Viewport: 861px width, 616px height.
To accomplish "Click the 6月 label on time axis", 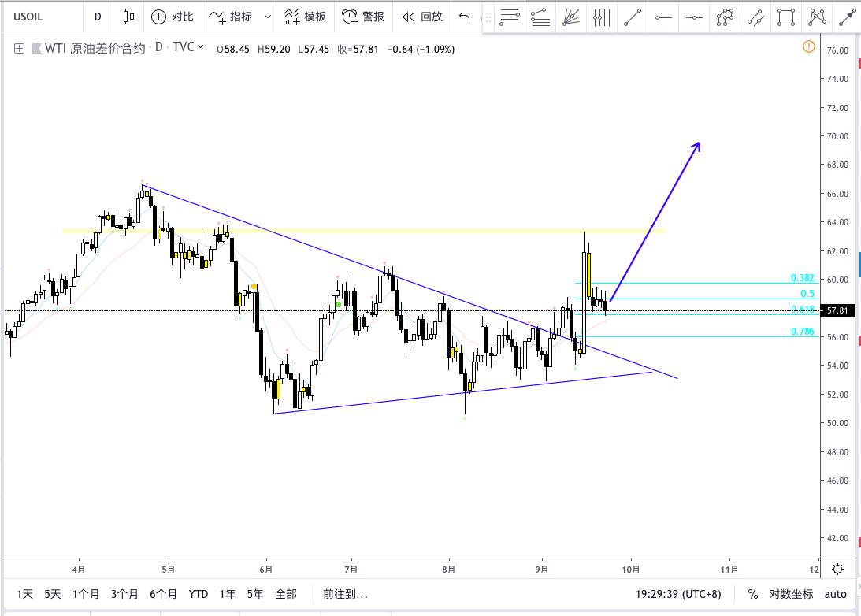I will [x=265, y=570].
